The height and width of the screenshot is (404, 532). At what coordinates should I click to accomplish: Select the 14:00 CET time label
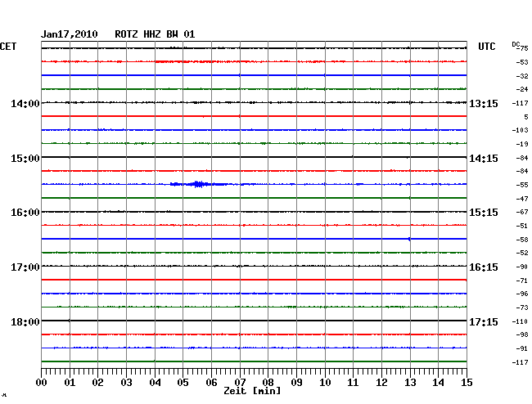click(x=25, y=103)
